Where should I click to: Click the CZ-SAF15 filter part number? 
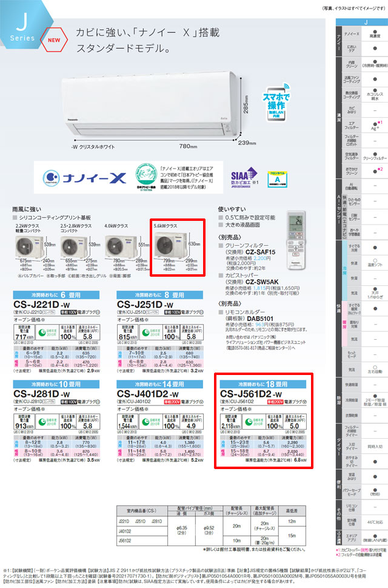(260, 252)
